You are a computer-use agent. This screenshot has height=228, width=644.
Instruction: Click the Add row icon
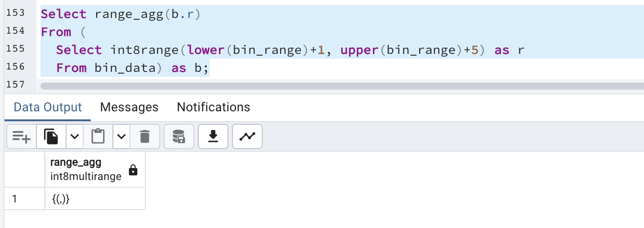(22, 136)
